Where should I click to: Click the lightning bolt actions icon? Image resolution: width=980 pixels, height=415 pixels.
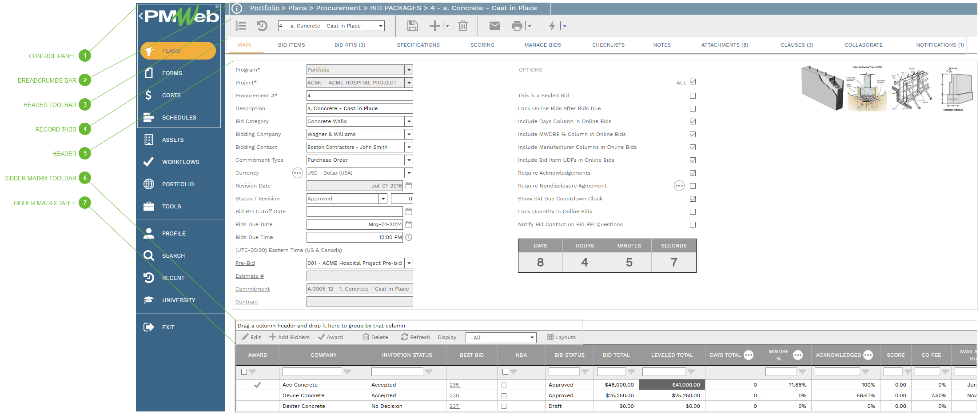(x=552, y=26)
